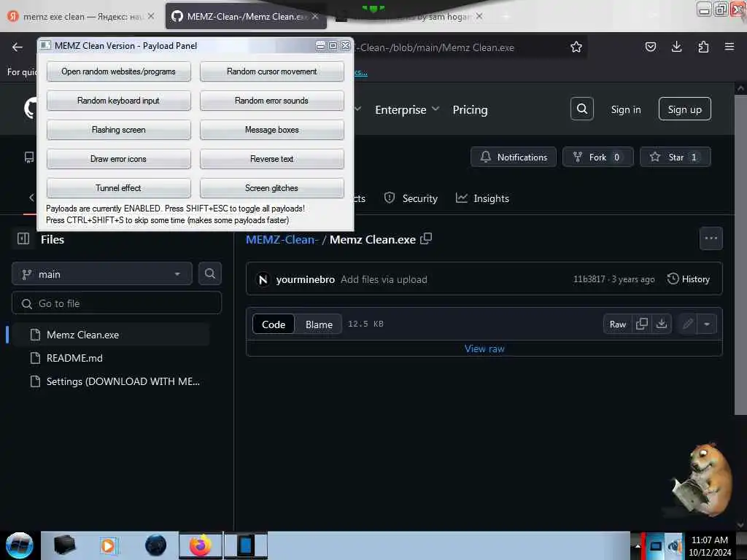Toggle Tunnel effect payload

[x=119, y=187]
